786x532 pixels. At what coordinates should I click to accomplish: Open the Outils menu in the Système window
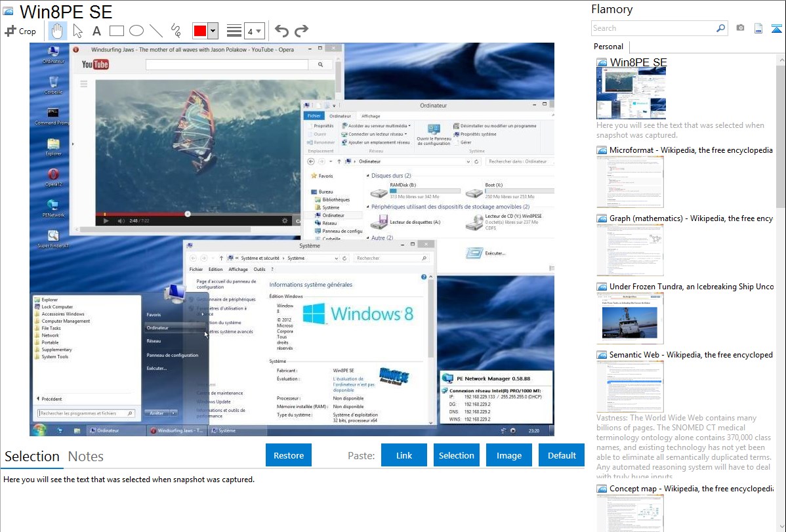click(x=259, y=269)
